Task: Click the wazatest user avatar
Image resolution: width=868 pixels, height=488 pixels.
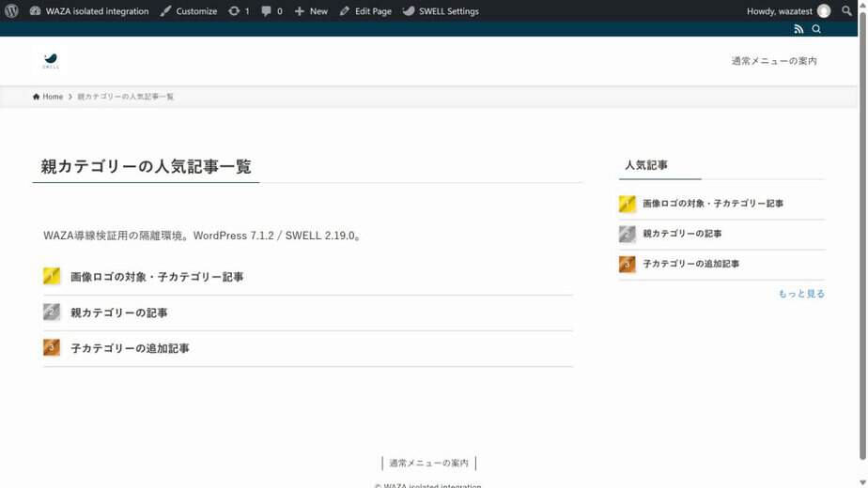Action: pos(824,11)
